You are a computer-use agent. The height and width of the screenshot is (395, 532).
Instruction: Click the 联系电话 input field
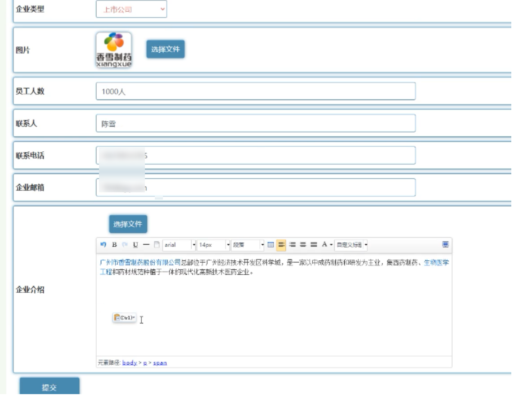pyautogui.click(x=256, y=155)
